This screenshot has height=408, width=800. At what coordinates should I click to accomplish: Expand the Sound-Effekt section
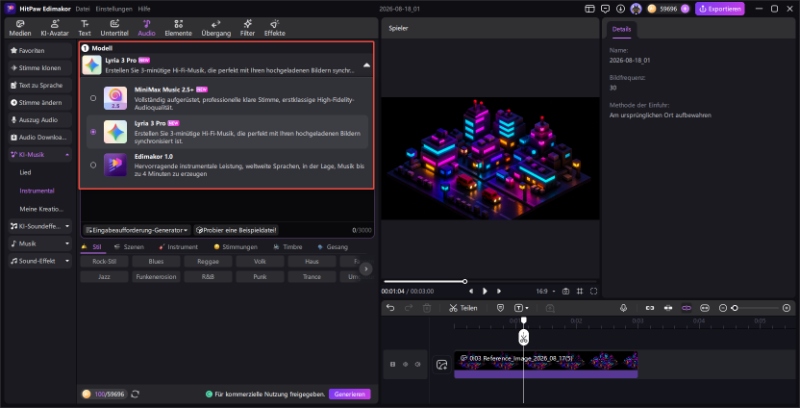(67, 261)
